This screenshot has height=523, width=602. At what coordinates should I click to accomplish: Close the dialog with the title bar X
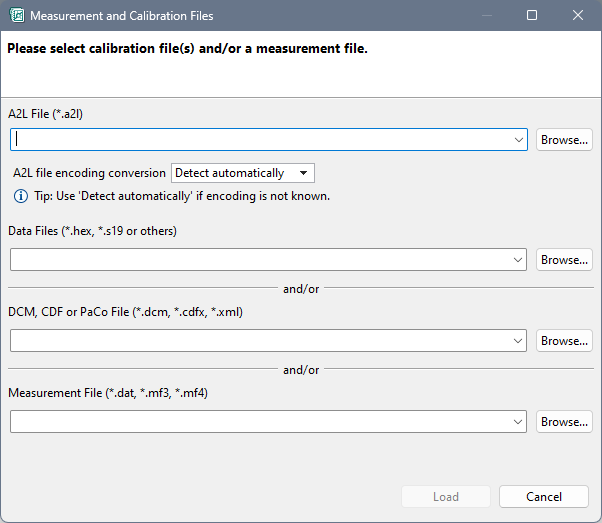point(578,16)
